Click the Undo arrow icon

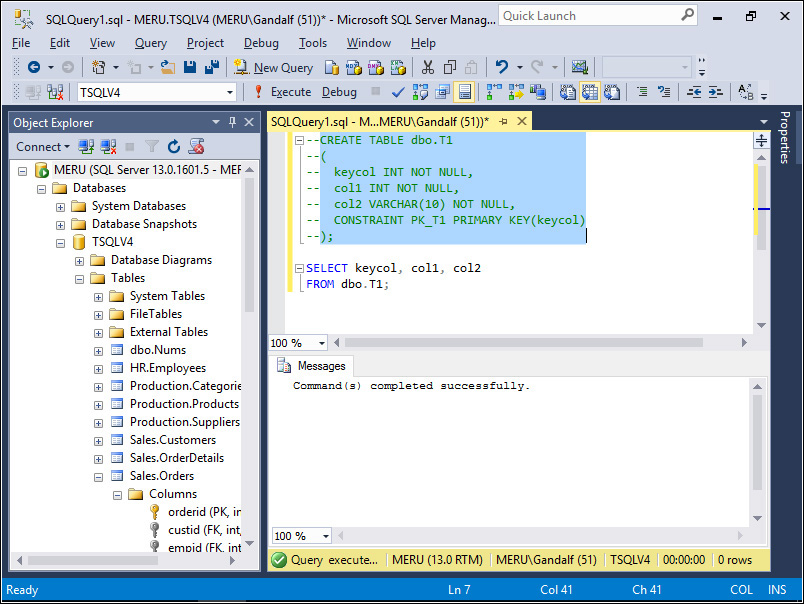click(502, 67)
